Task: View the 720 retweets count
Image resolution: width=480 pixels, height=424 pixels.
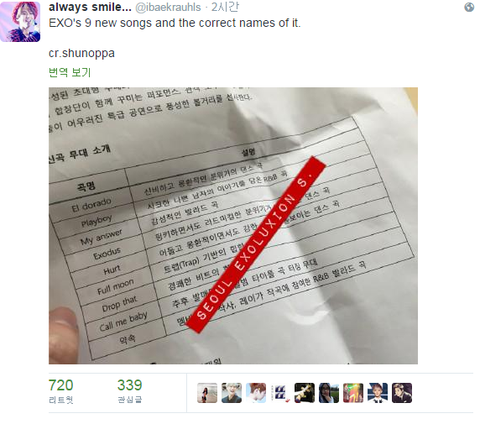Action: pos(61,385)
